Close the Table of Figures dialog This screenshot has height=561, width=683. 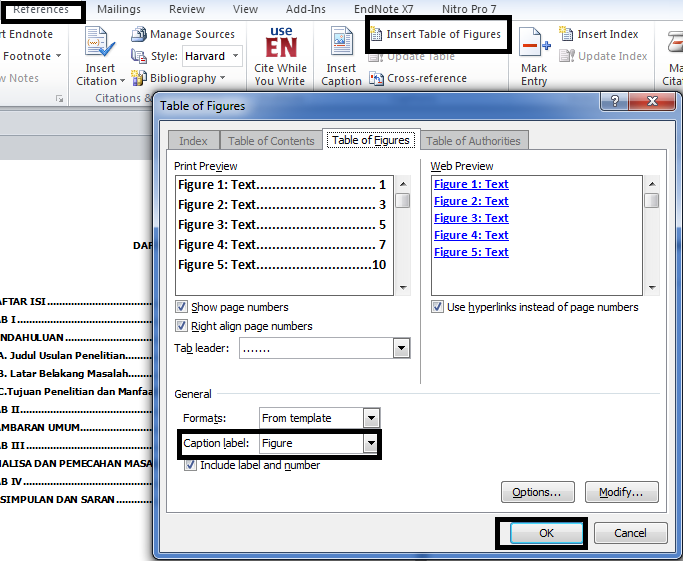click(x=652, y=101)
